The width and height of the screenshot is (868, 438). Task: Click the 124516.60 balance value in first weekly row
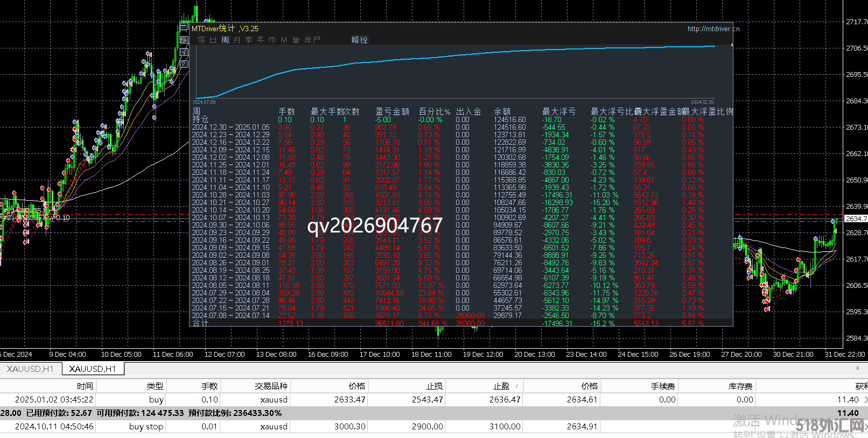(510, 128)
